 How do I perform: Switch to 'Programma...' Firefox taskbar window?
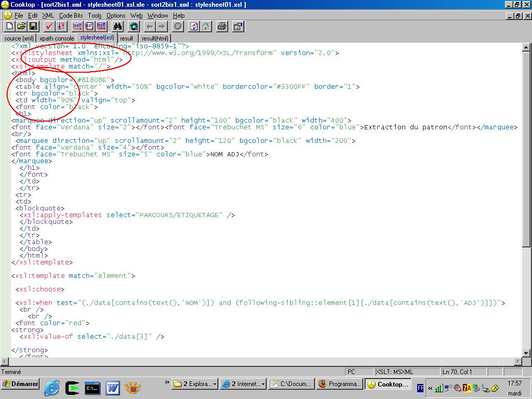pyautogui.click(x=340, y=384)
